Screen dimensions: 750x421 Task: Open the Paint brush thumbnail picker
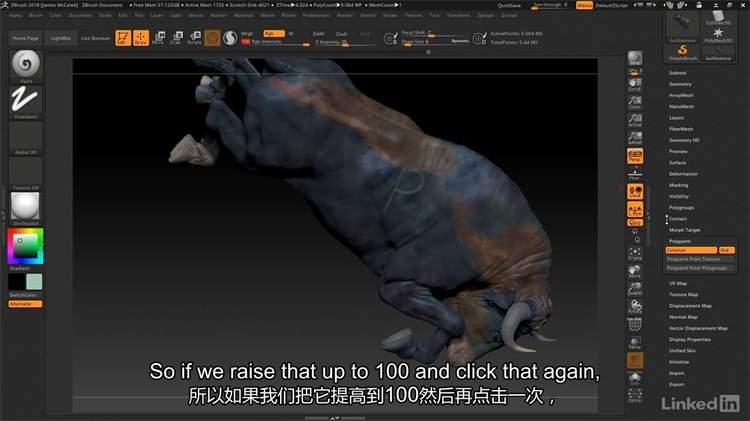(x=26, y=66)
